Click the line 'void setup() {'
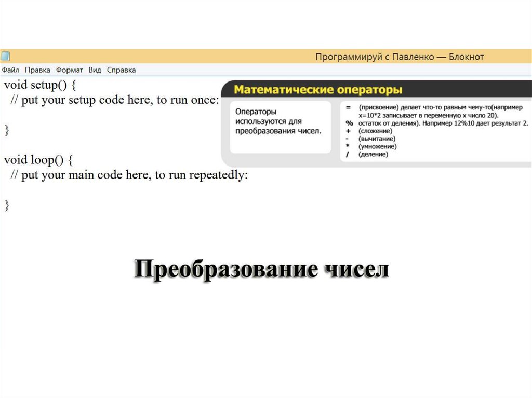The height and width of the screenshot is (398, 532). pyautogui.click(x=40, y=85)
